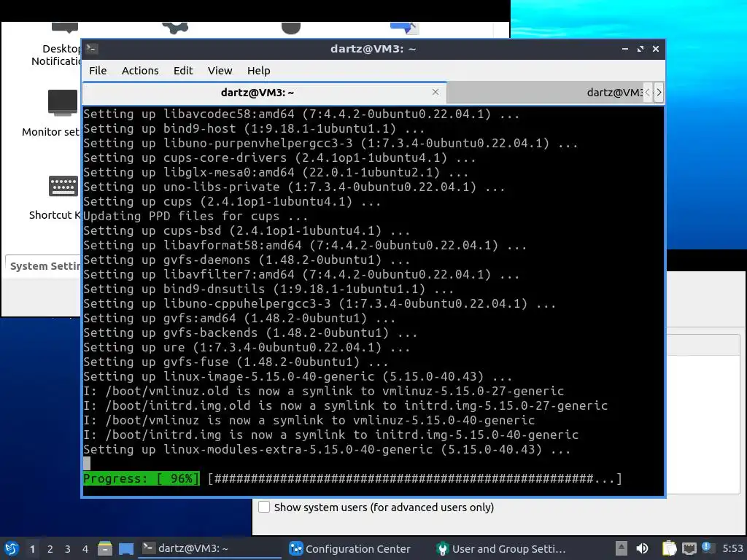Open the File menu in the terminal
This screenshot has height=560, width=747.
[x=98, y=71]
